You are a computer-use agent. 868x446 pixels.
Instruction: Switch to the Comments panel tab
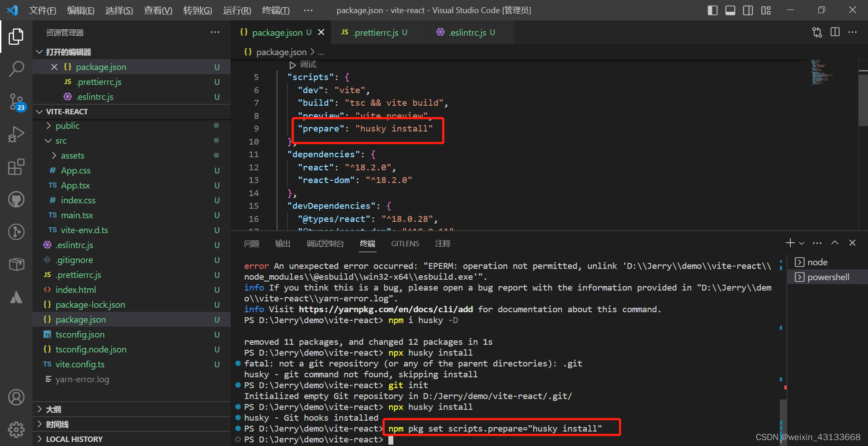[x=443, y=244]
